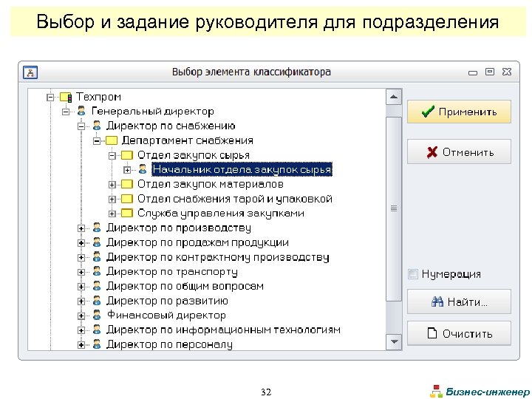Collapse the Директор по снабжению node
Viewport: 532px width, 399px height.
(81, 126)
